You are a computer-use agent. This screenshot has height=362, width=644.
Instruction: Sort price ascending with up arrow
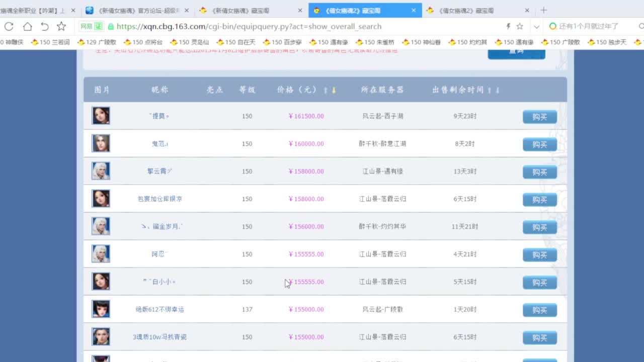(x=326, y=90)
